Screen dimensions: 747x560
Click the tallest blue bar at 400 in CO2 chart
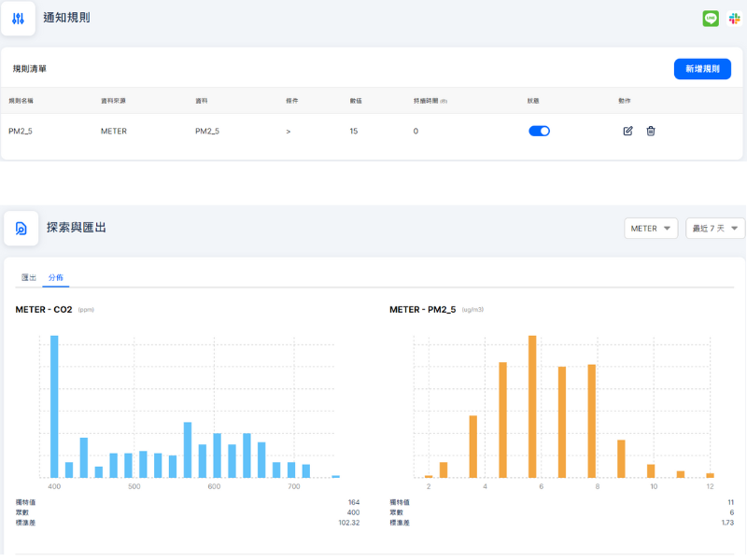54,407
